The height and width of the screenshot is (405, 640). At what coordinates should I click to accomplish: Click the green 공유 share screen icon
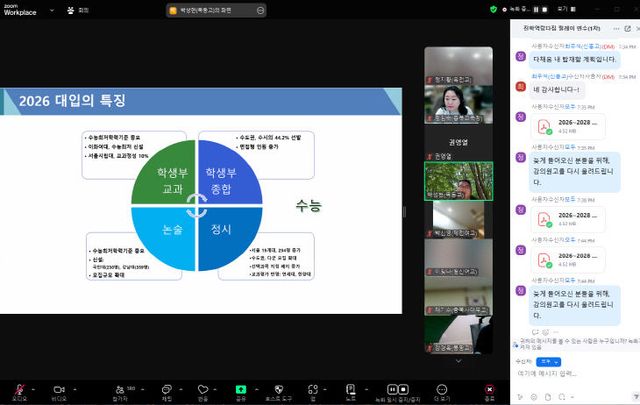(240, 388)
